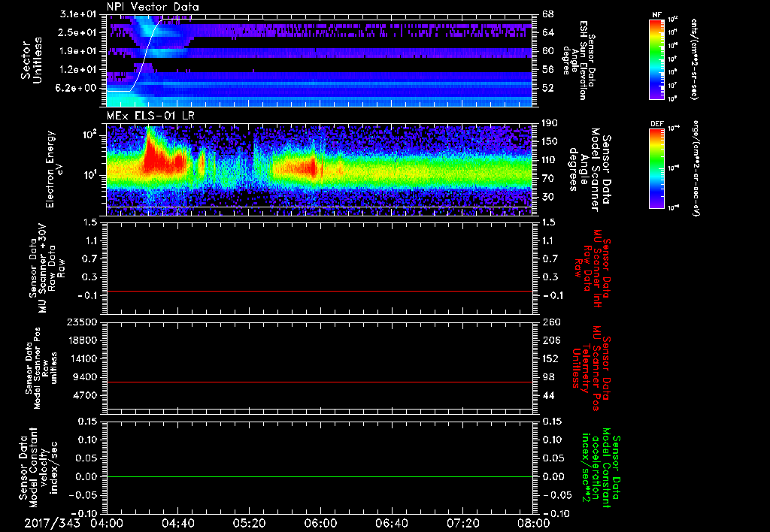This screenshot has width=770, height=532.
Task: Select the "ESH Sun Elevation Angle" axis title
Action: [580, 60]
